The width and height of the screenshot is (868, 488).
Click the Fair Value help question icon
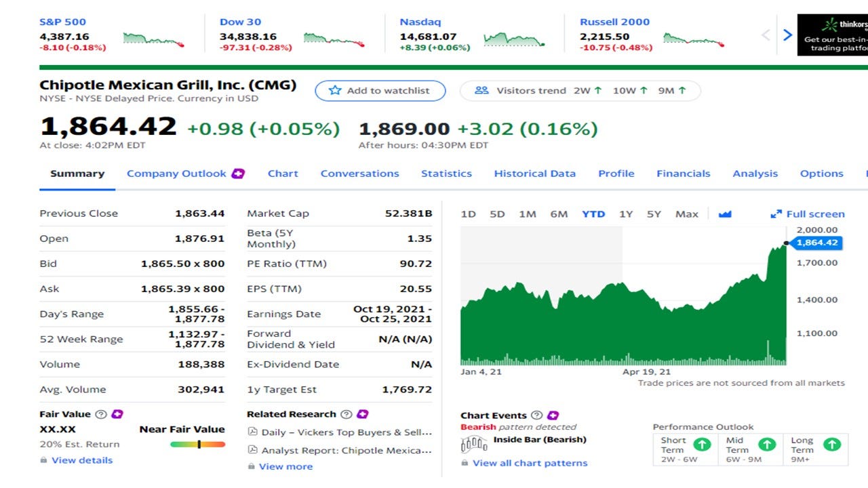101,414
